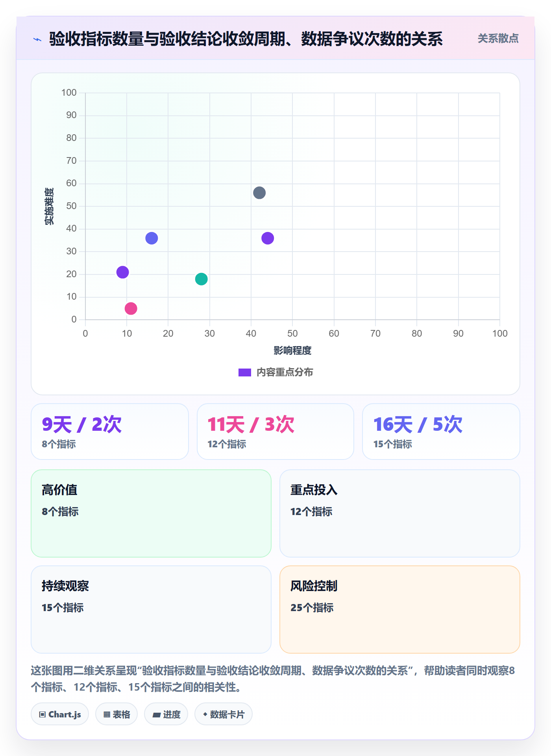The height and width of the screenshot is (756, 551).
Task: Select the gray data point in the scatter chart
Action: click(x=259, y=193)
